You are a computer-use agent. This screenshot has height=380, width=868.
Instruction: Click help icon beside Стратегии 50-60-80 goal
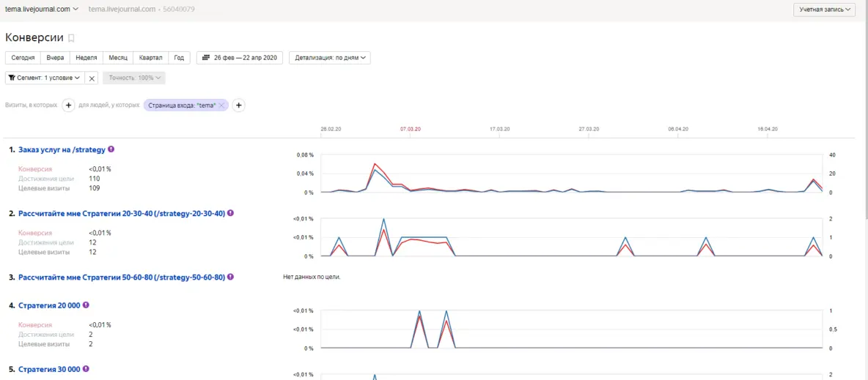point(230,277)
